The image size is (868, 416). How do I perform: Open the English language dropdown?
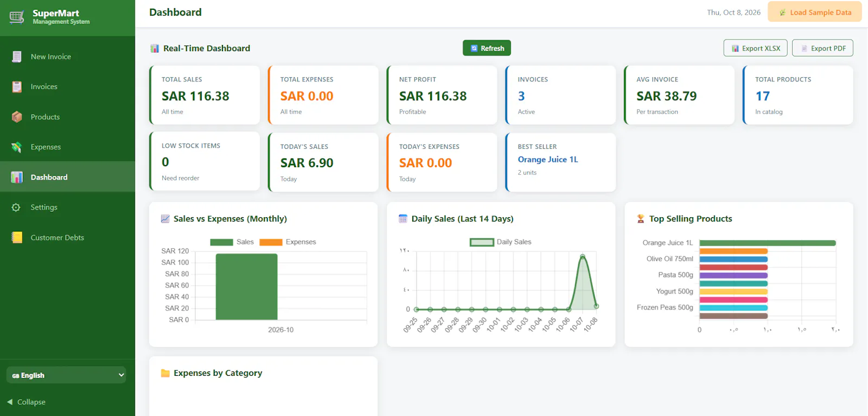coord(66,375)
